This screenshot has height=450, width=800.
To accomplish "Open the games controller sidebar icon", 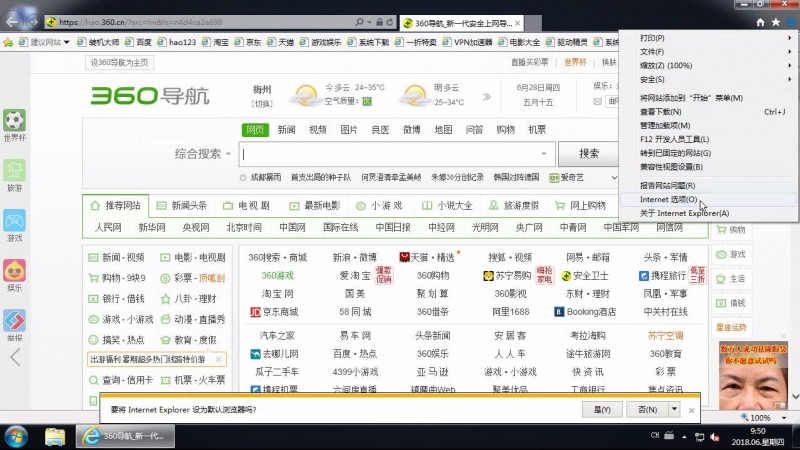I will pos(14,221).
